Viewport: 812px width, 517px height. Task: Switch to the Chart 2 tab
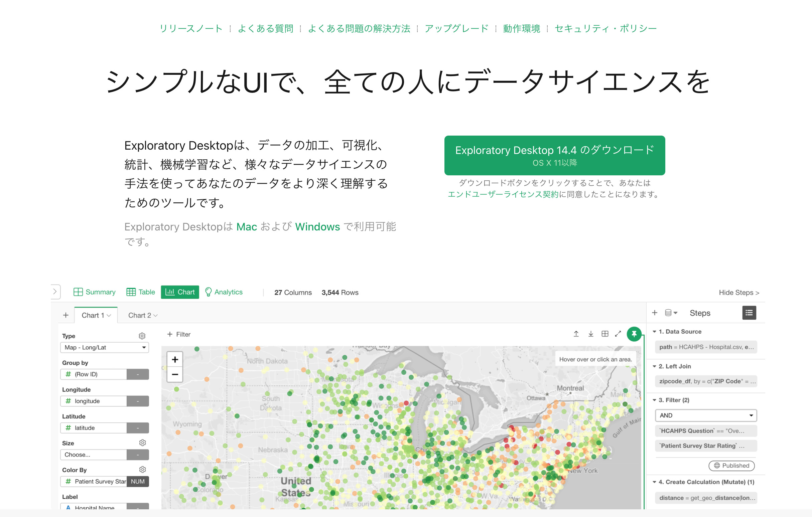pyautogui.click(x=139, y=316)
